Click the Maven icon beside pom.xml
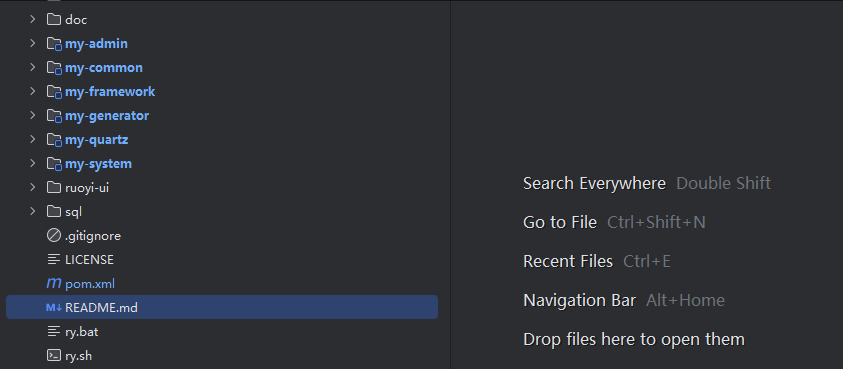Screen dimensions: 843x369 (x=54, y=283)
